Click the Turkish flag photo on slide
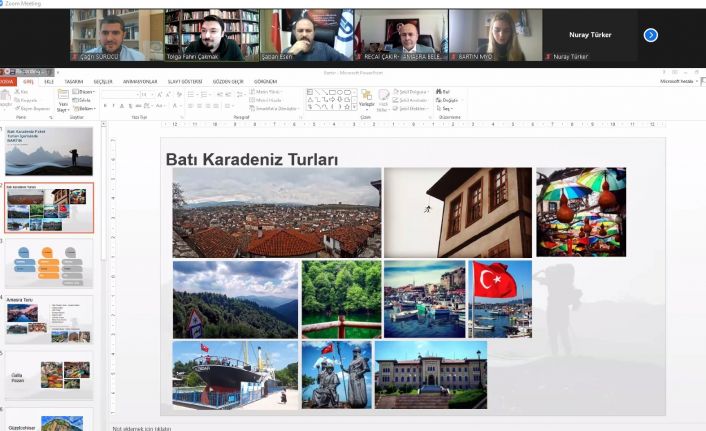The width and height of the screenshot is (706, 431). coord(500,299)
